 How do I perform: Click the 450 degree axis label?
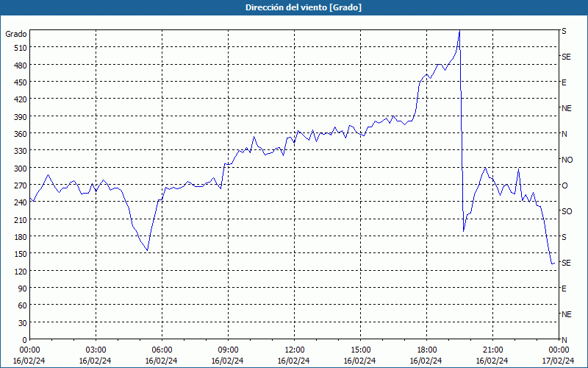pyautogui.click(x=21, y=82)
